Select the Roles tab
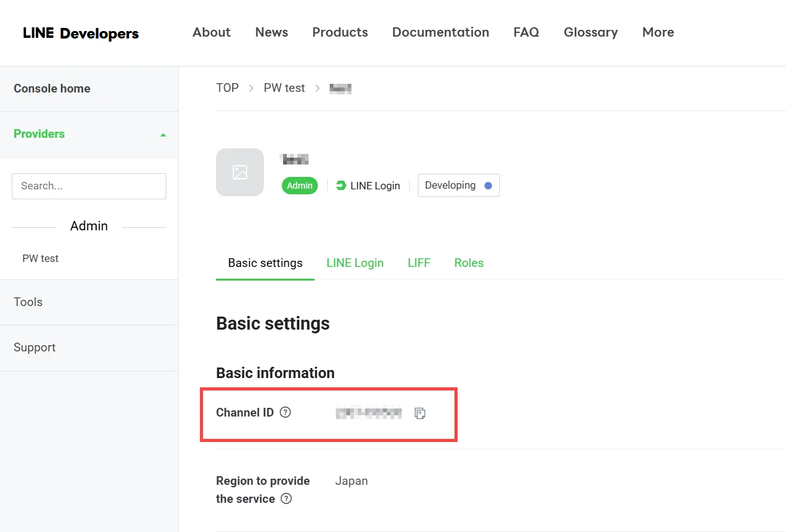The width and height of the screenshot is (786, 532). point(469,263)
